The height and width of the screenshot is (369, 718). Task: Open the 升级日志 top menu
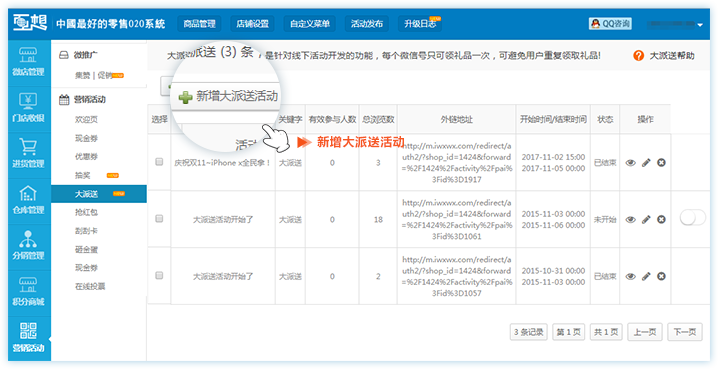(420, 24)
